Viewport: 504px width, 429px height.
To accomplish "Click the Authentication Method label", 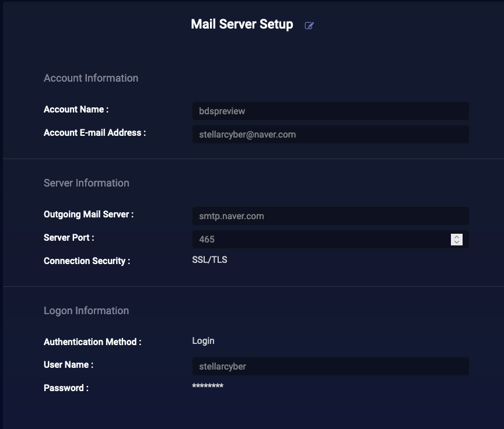I will (x=93, y=342).
